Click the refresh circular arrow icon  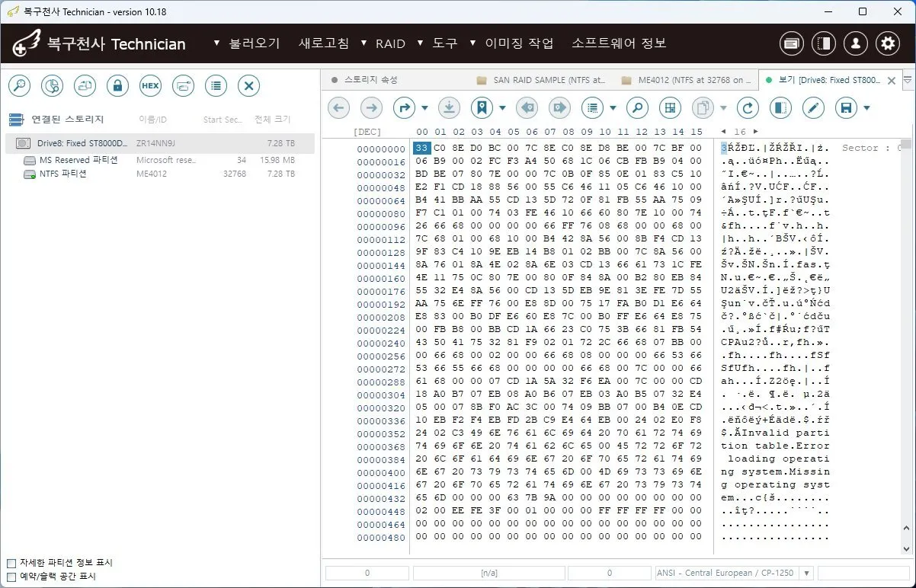tap(748, 108)
